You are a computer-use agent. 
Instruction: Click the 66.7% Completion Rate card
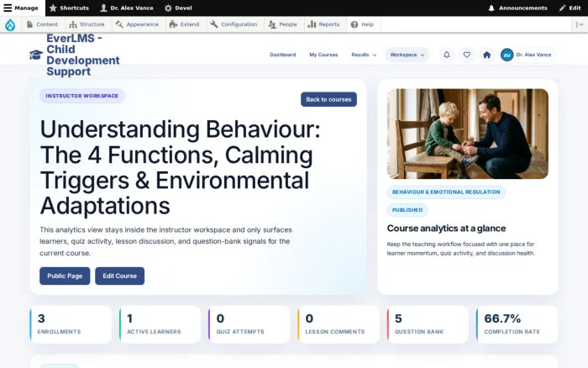point(517,324)
